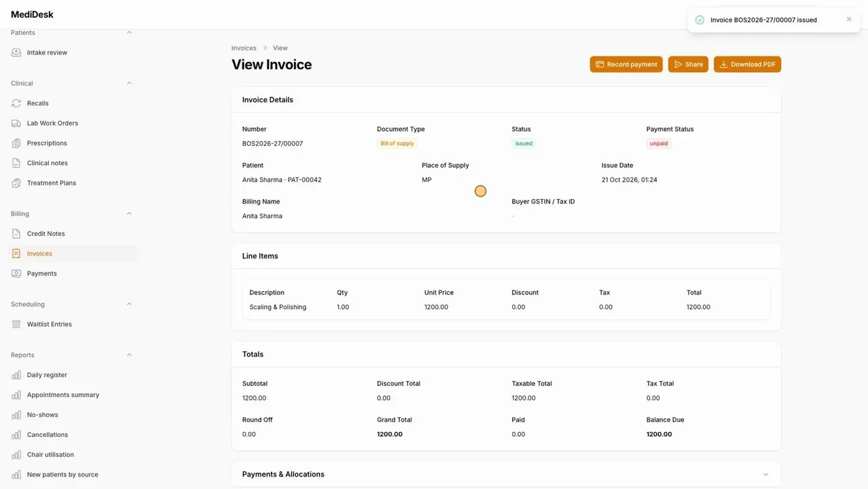Click the 'unpaid' payment status badge
The height and width of the screenshot is (489, 868).
point(658,143)
